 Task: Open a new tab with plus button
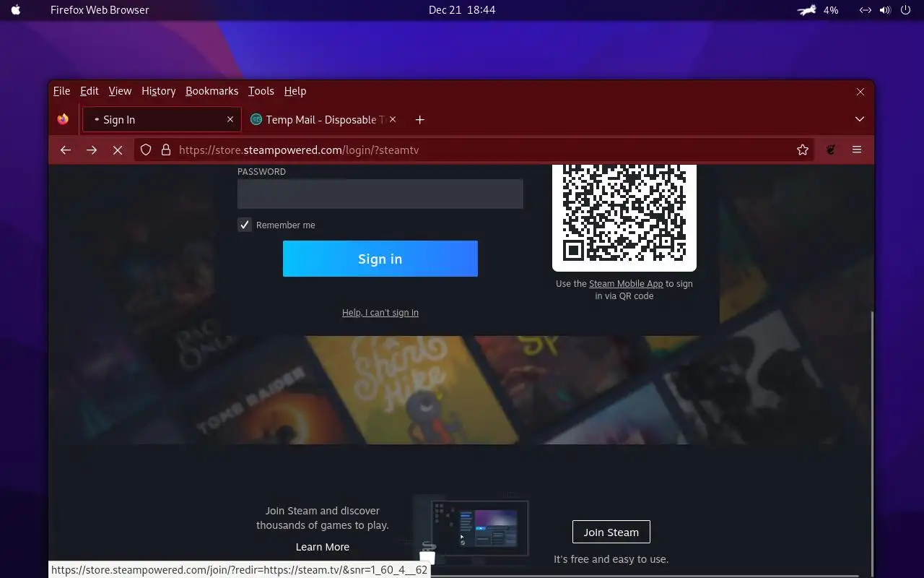[x=419, y=119]
